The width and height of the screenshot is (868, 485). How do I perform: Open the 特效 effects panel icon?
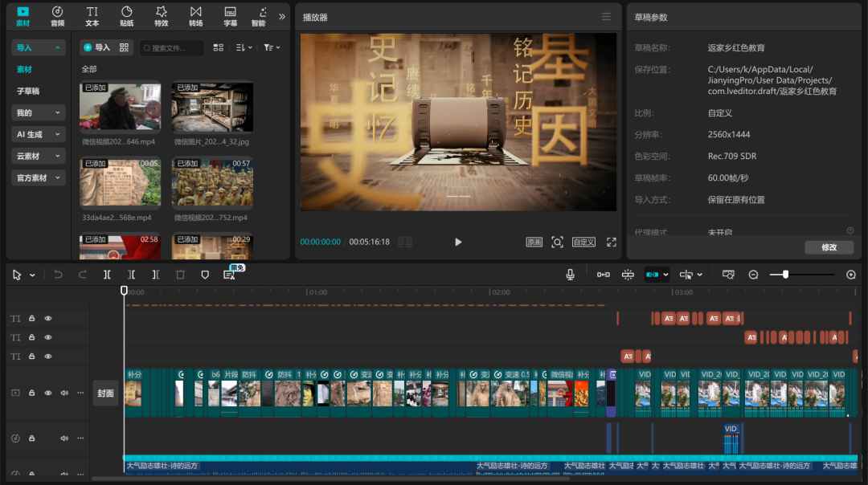tap(162, 15)
